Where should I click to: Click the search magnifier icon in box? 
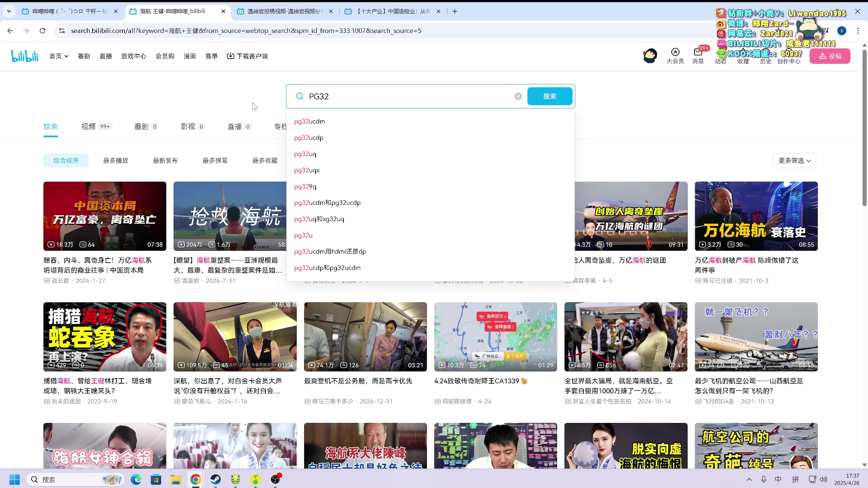pyautogui.click(x=300, y=96)
